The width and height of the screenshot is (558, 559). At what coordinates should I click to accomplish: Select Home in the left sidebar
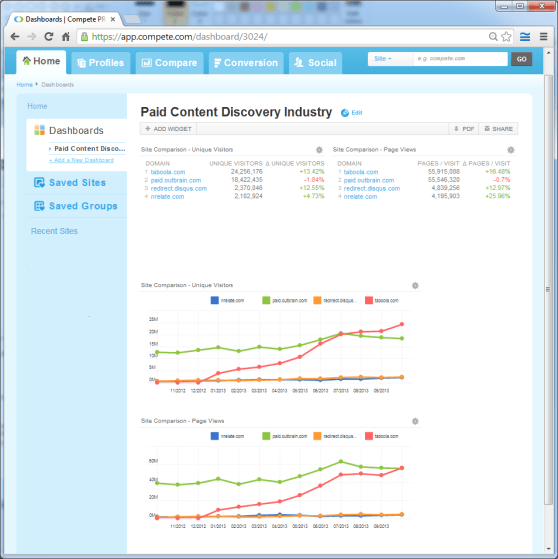coord(37,106)
